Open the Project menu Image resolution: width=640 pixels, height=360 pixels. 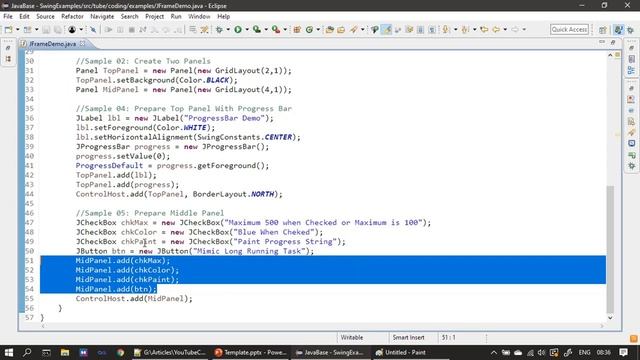pos(154,16)
